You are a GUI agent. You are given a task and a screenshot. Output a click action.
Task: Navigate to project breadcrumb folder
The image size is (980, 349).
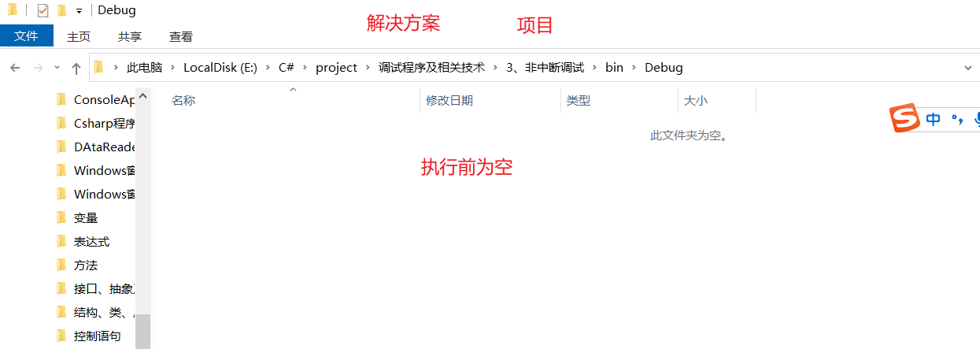click(337, 68)
